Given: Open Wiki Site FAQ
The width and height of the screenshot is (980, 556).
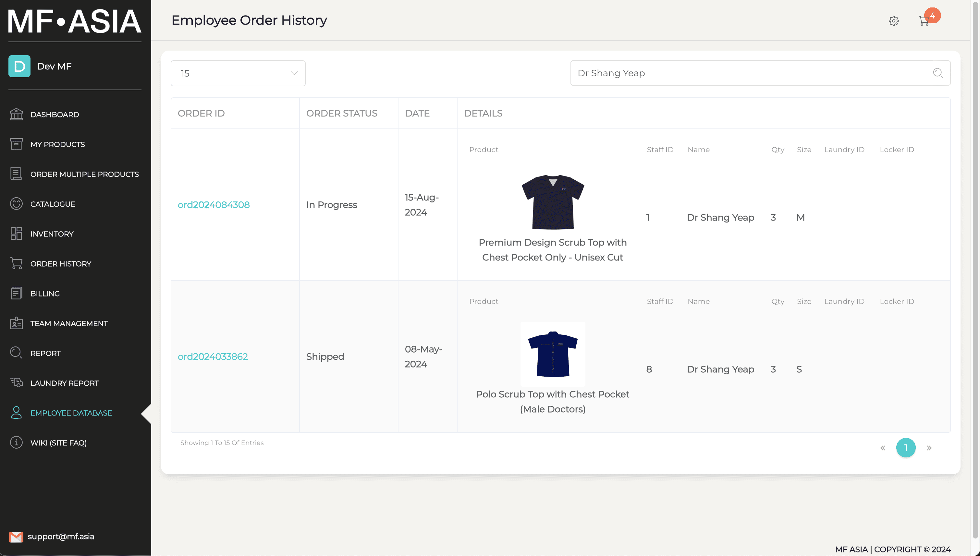Looking at the screenshot, I should click(x=58, y=442).
